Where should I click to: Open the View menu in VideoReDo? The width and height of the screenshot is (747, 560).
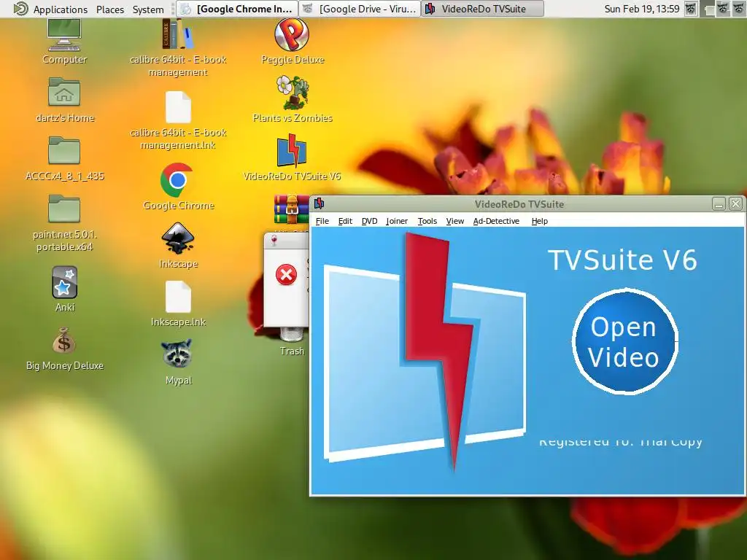455,221
